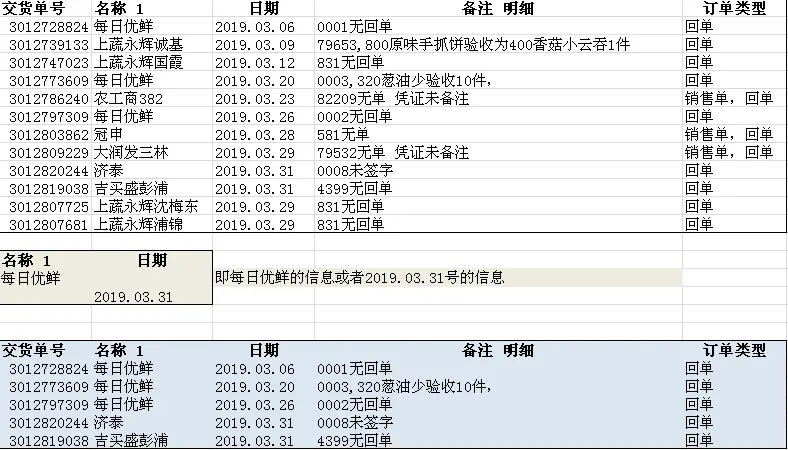Image resolution: width=788 pixels, height=450 pixels.
Task: Select 销售单，回单 in the 农工商382 row
Action: click(x=729, y=99)
